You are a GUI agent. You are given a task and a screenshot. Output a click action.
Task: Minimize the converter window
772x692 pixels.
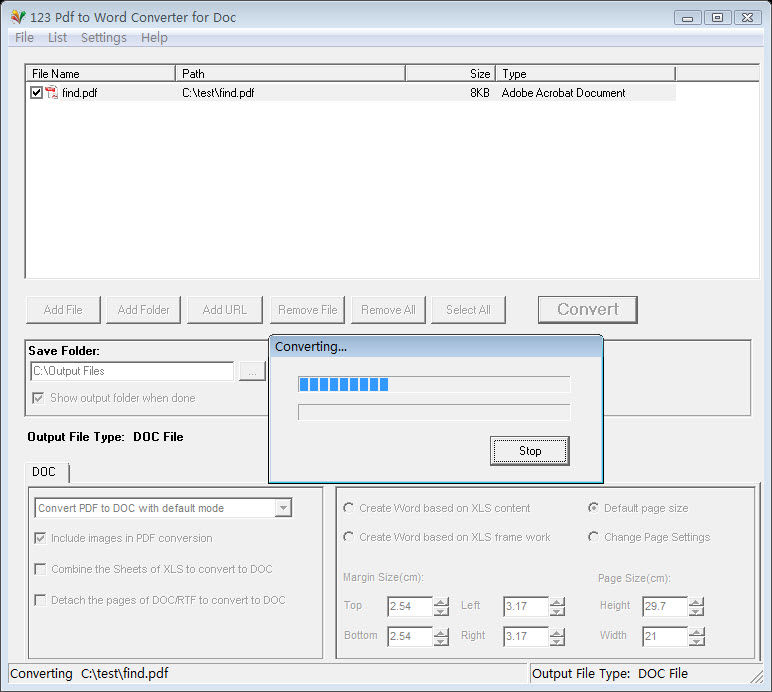click(687, 18)
